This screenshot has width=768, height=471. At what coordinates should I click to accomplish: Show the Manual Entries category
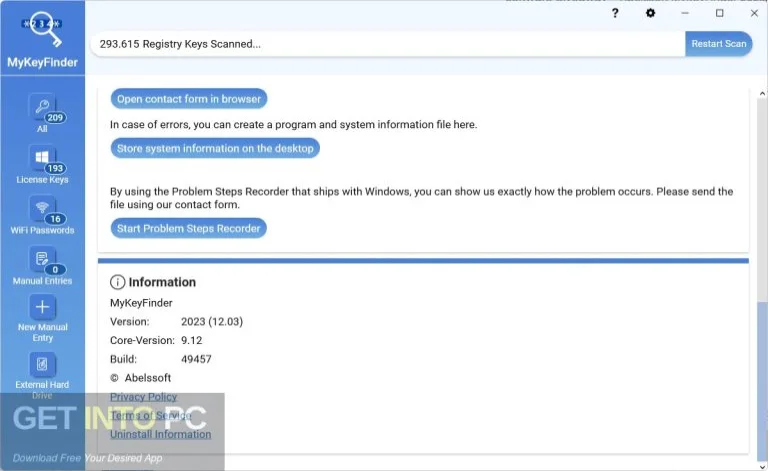(42, 259)
